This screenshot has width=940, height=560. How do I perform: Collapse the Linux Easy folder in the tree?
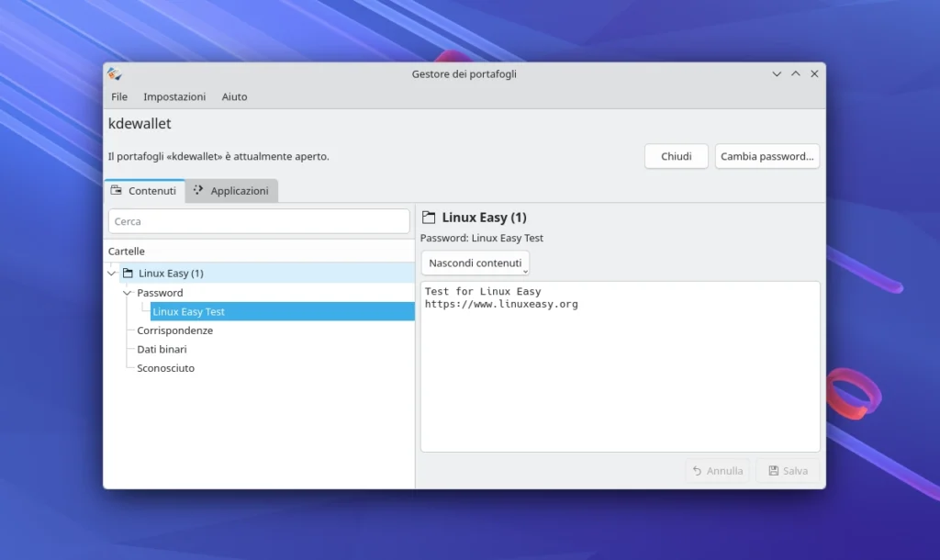pos(111,273)
